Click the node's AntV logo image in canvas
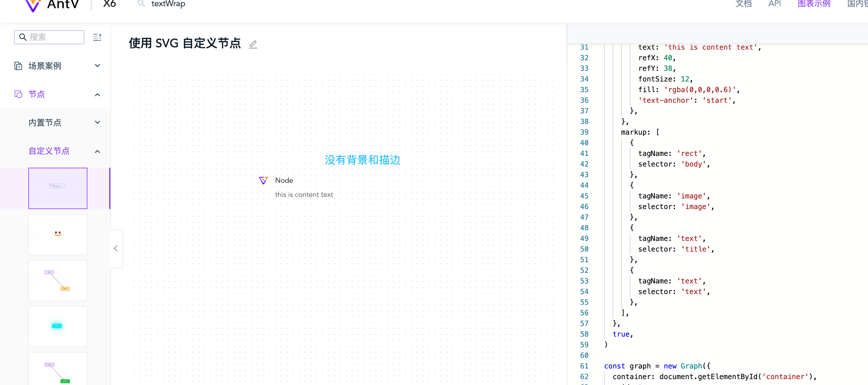Image resolution: width=868 pixels, height=385 pixels. point(263,180)
